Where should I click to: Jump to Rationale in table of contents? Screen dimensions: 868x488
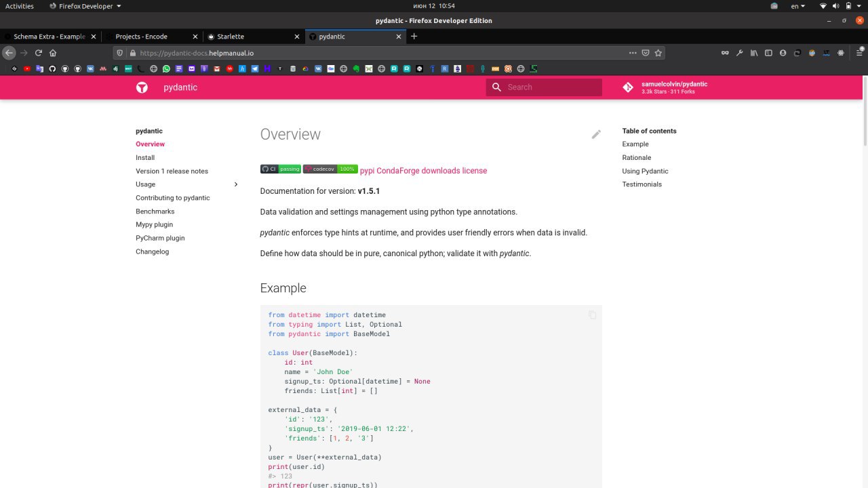(x=637, y=158)
